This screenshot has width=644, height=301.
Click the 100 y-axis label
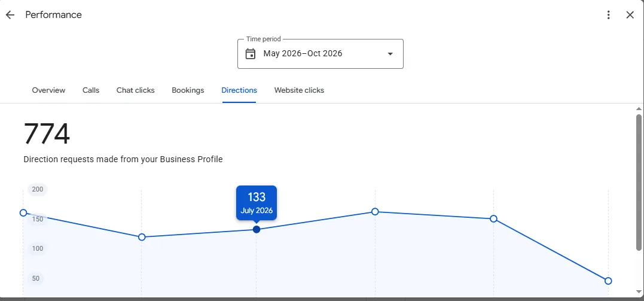38,248
